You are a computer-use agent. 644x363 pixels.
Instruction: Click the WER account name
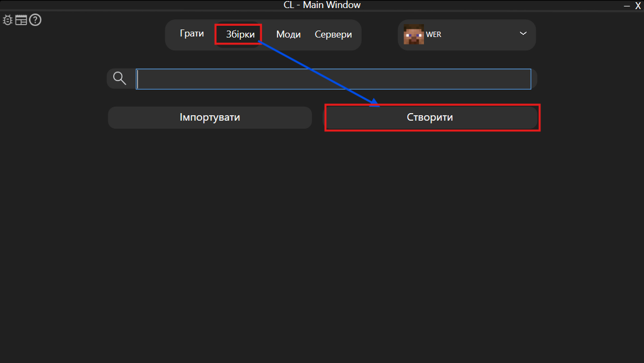434,35
